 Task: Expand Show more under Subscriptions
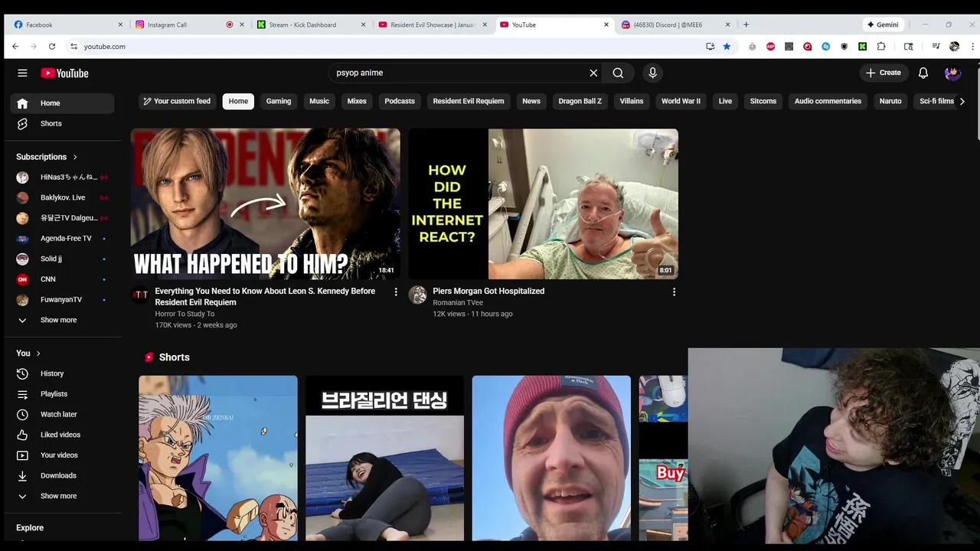coord(62,320)
